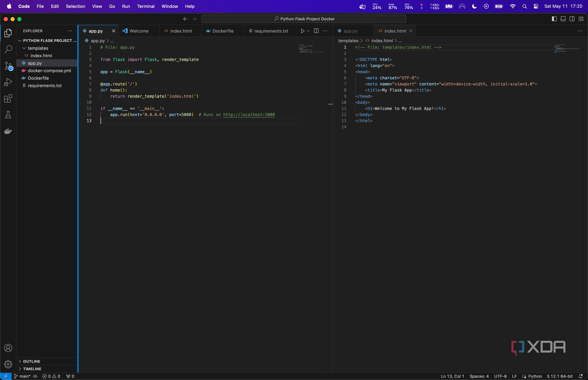Click the Run Python File play button
The height and width of the screenshot is (380, 588).
click(302, 31)
